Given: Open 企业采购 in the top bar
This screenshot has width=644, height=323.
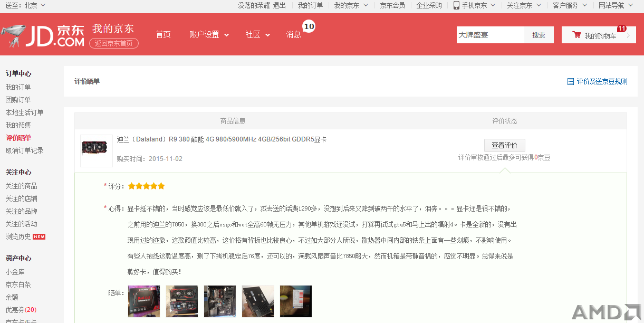Looking at the screenshot, I should point(429,5).
